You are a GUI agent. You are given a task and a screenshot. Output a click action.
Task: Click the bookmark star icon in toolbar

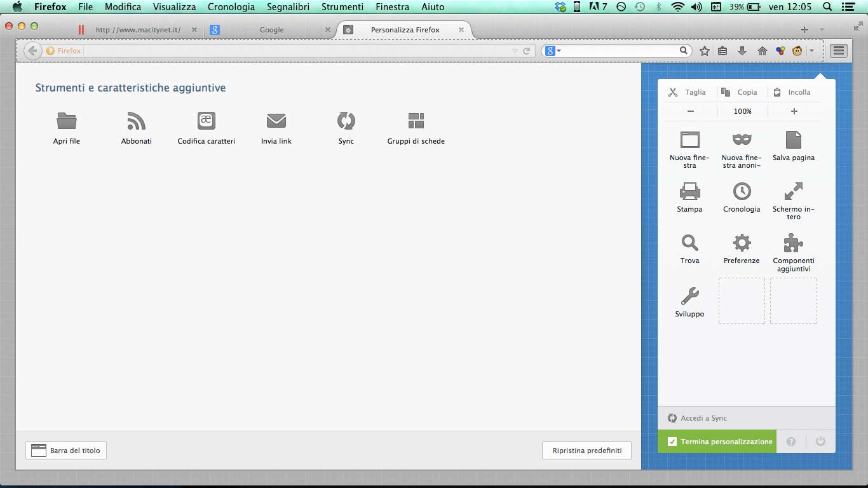point(705,51)
